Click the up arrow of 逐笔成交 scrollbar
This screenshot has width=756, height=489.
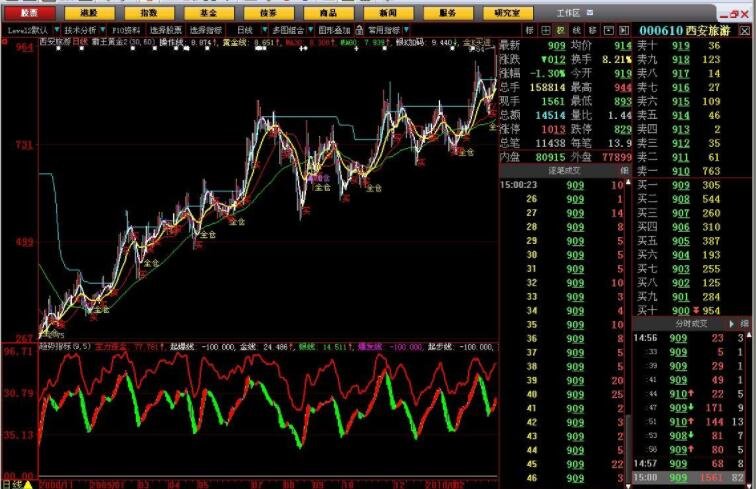tap(628, 183)
